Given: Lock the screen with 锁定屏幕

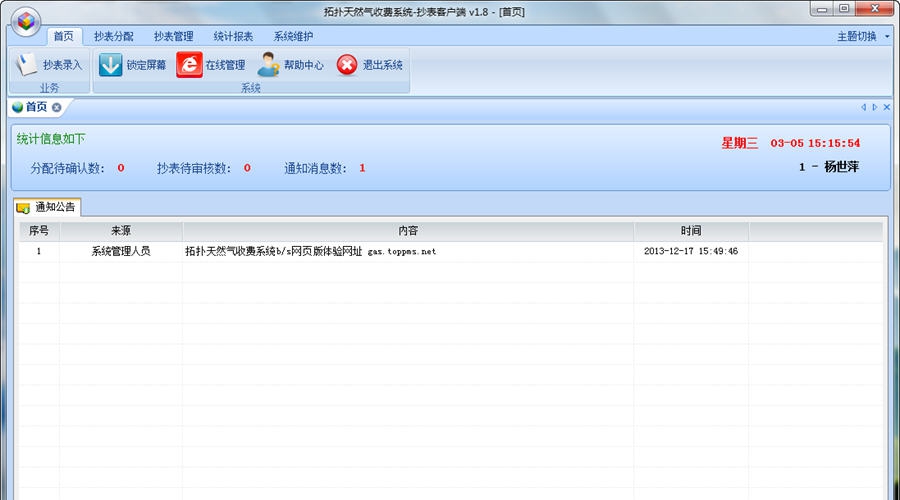Looking at the screenshot, I should click(133, 65).
